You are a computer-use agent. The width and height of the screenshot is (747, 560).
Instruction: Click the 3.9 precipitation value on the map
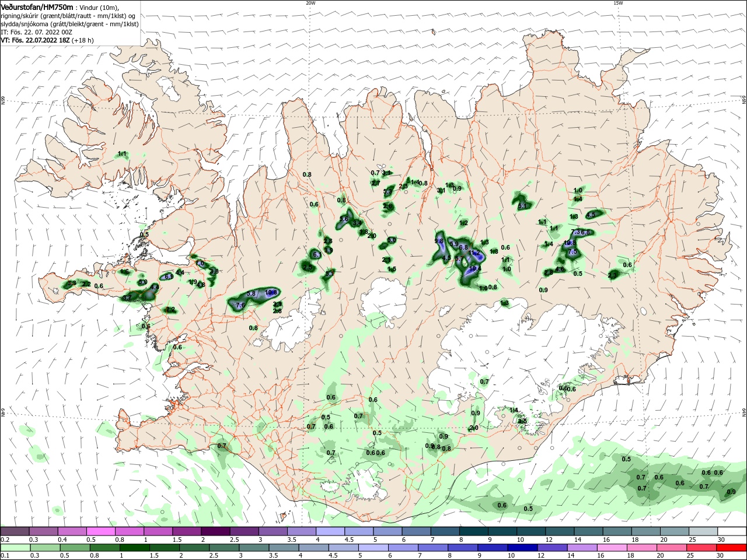(329, 250)
